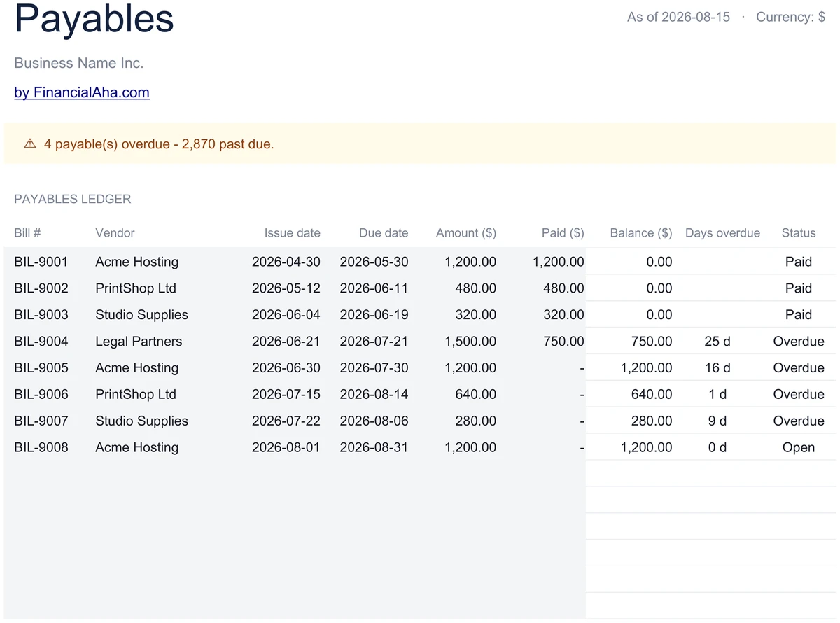
Task: Click the Status column header
Action: point(799,233)
